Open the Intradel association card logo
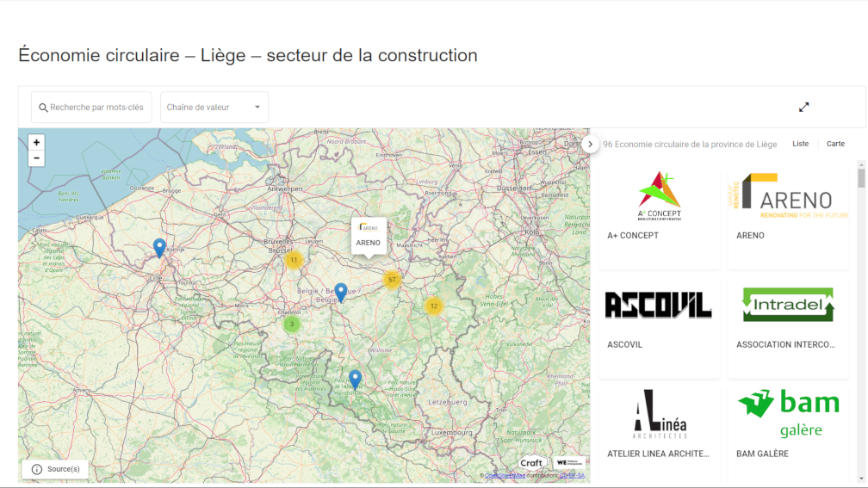 (788, 305)
